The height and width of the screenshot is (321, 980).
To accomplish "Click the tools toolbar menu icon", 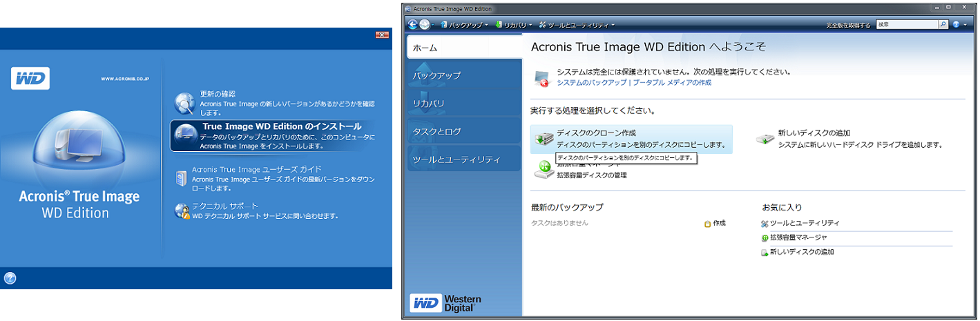I will pos(543,25).
